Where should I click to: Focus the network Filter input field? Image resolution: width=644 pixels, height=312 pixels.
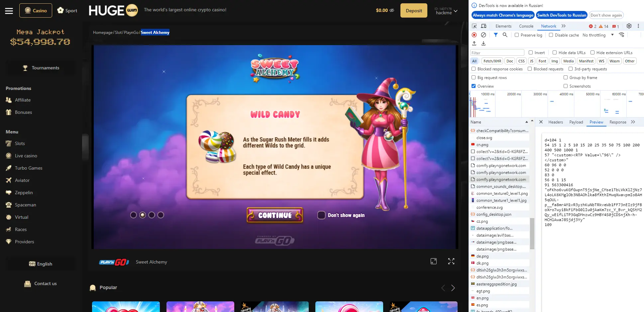pos(497,53)
